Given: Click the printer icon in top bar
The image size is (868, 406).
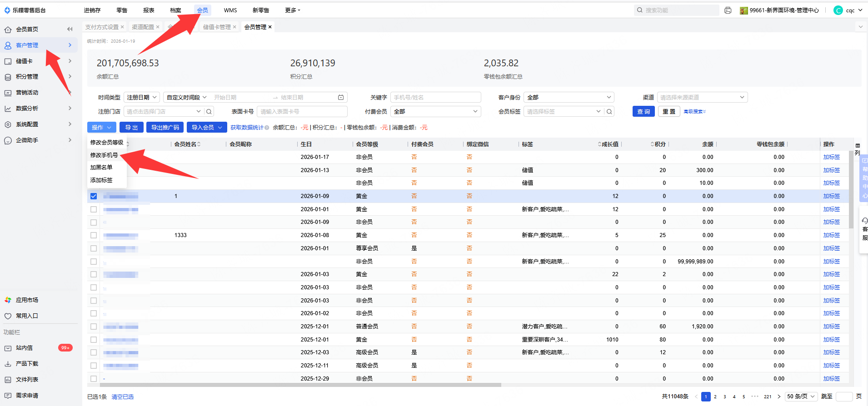Looking at the screenshot, I should (728, 10).
